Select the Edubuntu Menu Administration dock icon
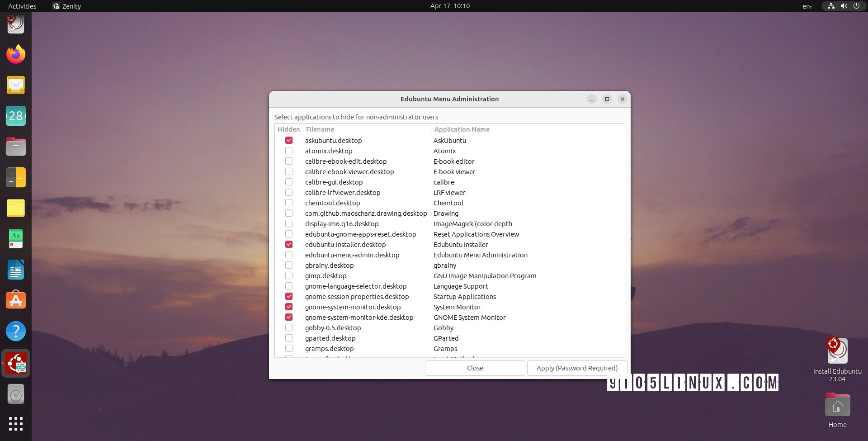868x441 pixels. pos(16,363)
